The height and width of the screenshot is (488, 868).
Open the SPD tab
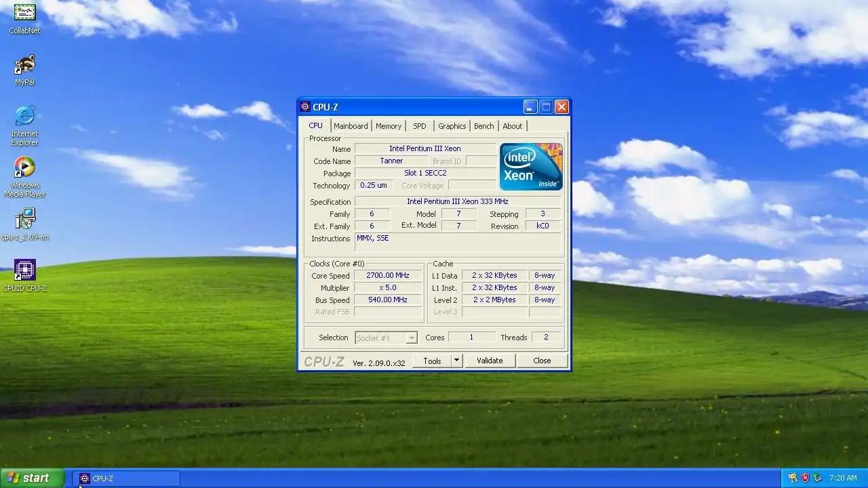click(420, 126)
